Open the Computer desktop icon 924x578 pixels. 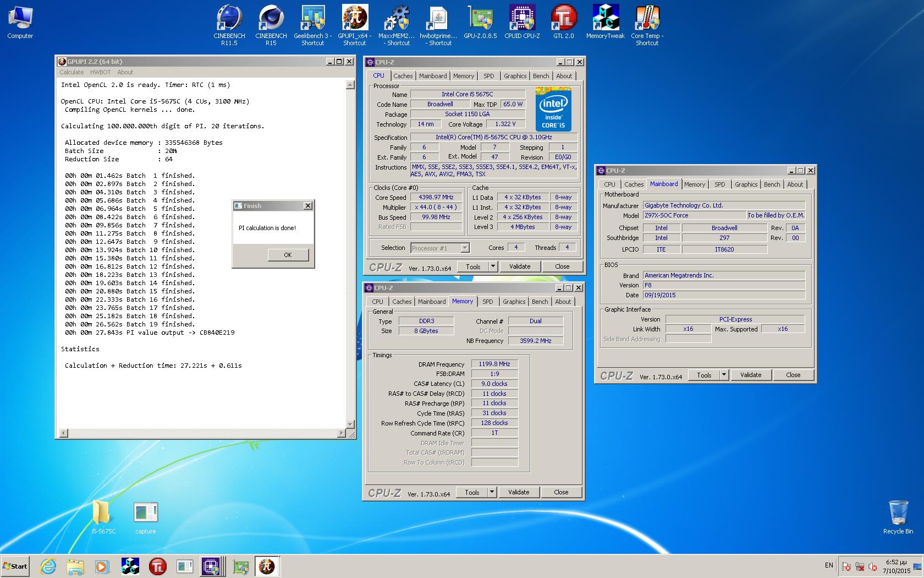pos(20,23)
